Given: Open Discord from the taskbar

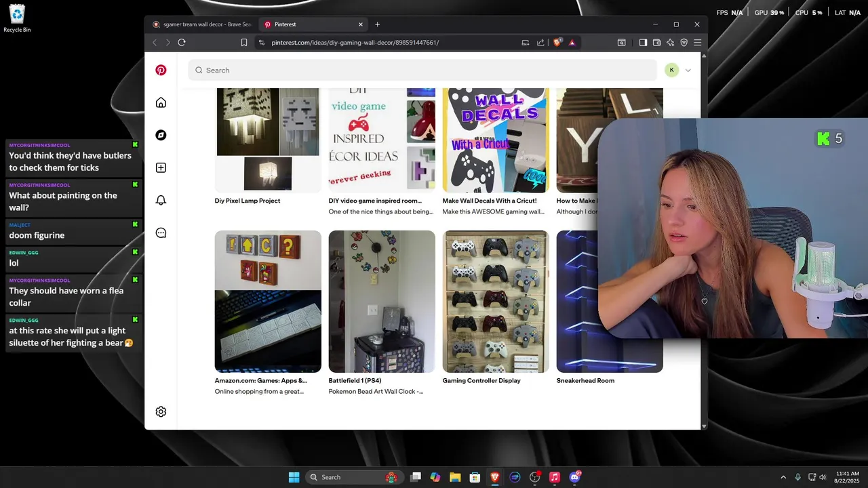Looking at the screenshot, I should pos(575,477).
